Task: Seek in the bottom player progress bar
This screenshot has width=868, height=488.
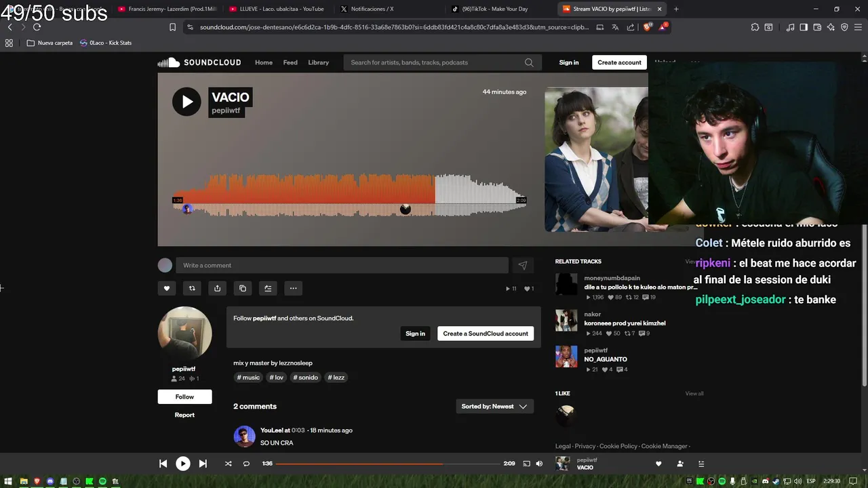Action: point(387,464)
